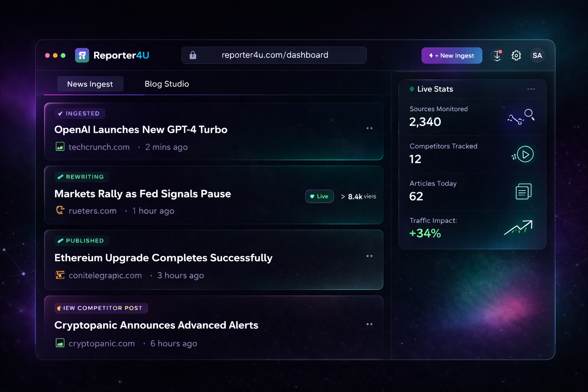Image resolution: width=588 pixels, height=392 pixels.
Task: Open the Live Stats ellipsis menu
Action: (x=531, y=89)
